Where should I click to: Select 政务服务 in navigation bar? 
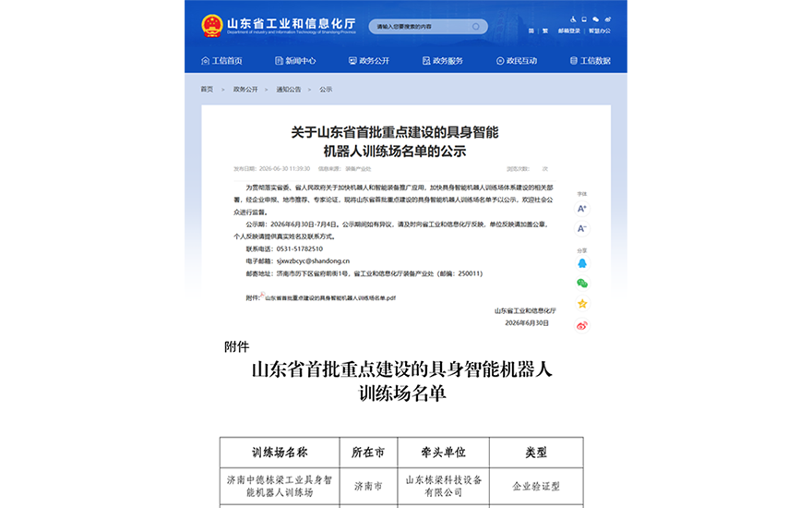443,61
